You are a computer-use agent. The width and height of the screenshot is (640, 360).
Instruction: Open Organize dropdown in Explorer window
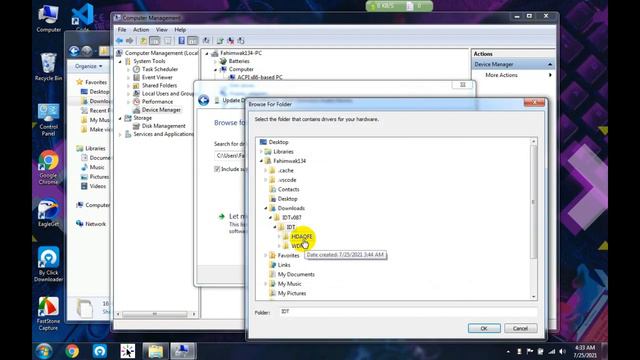pyautogui.click(x=88, y=66)
